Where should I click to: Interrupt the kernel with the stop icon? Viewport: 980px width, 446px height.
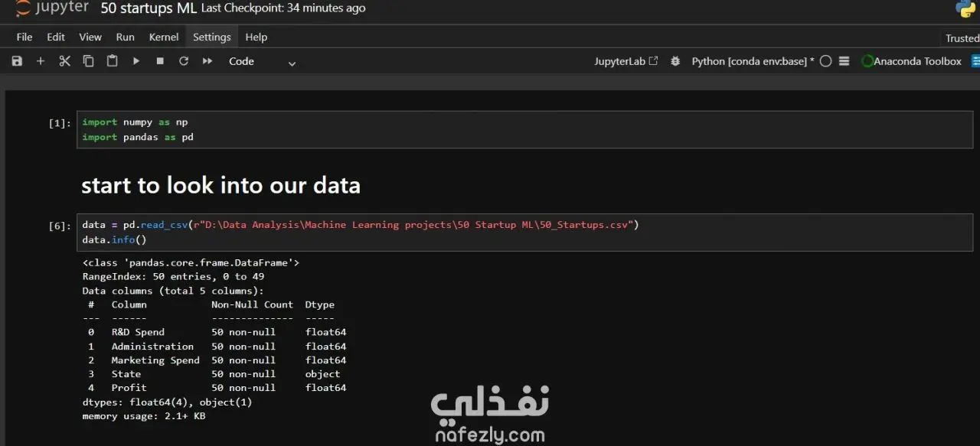[x=160, y=61]
